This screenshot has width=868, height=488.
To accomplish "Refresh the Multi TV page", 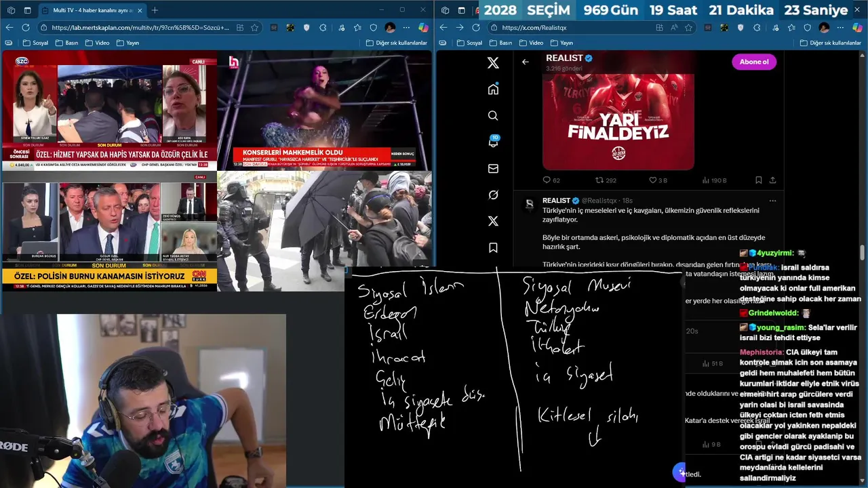I will (x=26, y=28).
